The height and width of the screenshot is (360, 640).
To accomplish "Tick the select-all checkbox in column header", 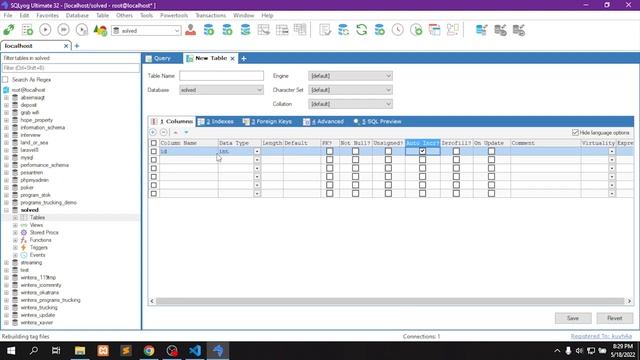I will pyautogui.click(x=153, y=143).
